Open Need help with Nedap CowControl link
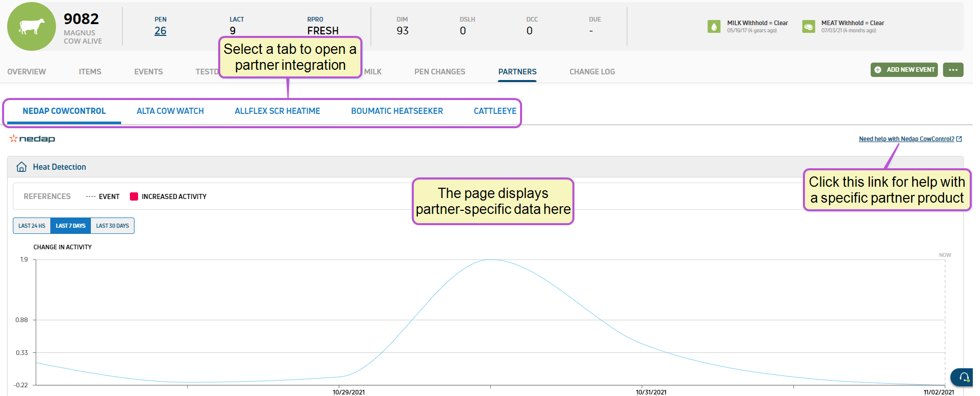This screenshot has height=396, width=980. pyautogui.click(x=907, y=139)
